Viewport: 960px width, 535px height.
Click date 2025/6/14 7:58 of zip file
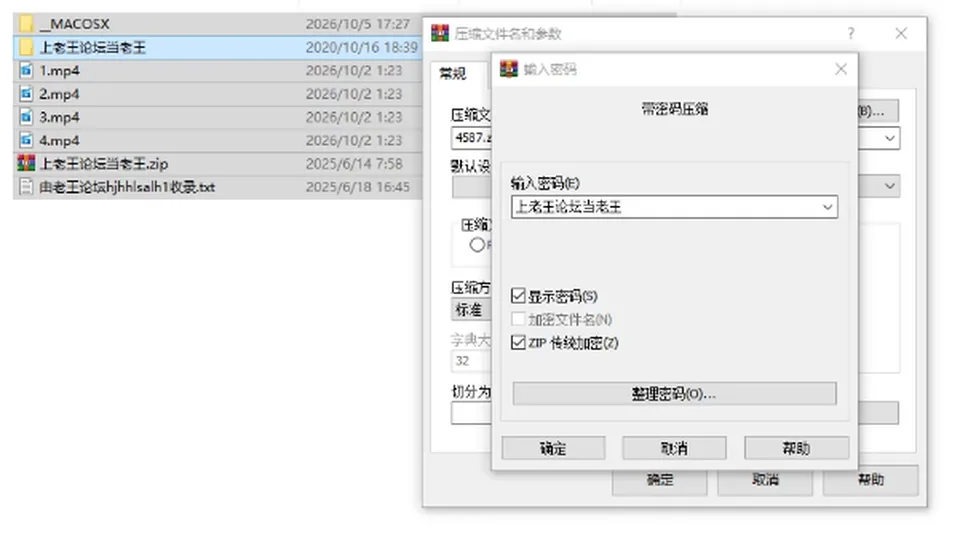(x=354, y=163)
